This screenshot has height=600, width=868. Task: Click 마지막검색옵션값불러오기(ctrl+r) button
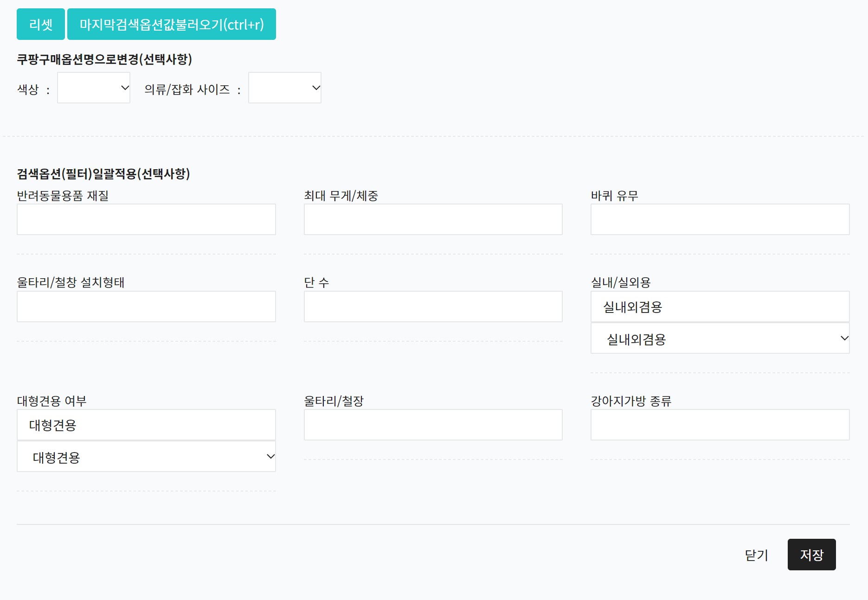pos(172,24)
